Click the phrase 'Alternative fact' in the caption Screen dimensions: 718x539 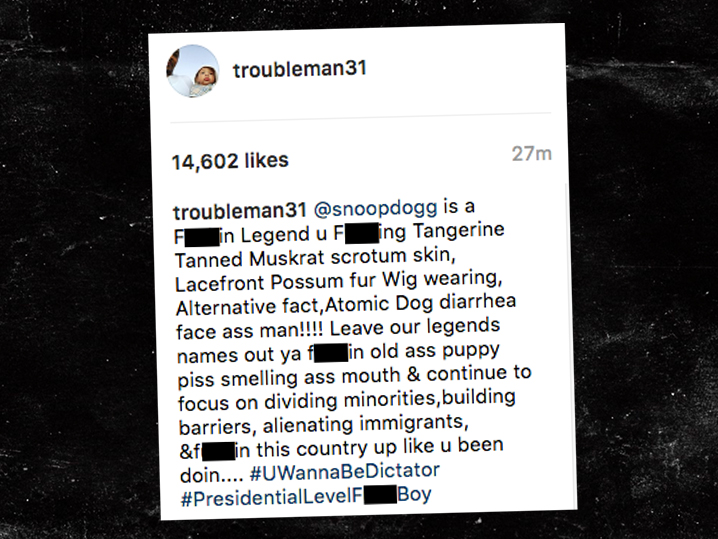(x=250, y=307)
